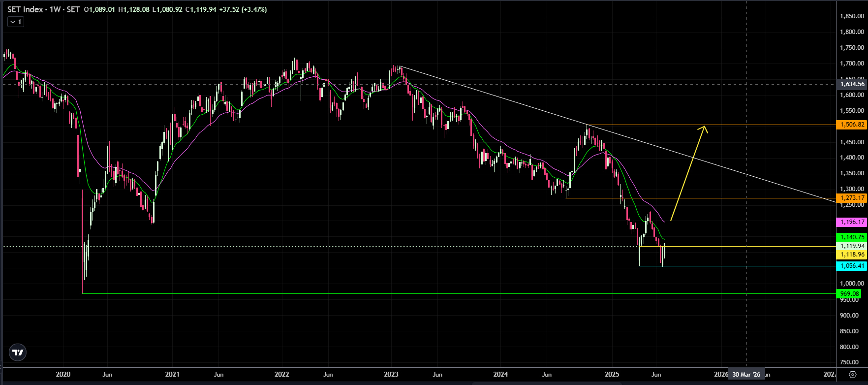Select the green 969.08 price label
The width and height of the screenshot is (868, 385).
click(x=849, y=294)
